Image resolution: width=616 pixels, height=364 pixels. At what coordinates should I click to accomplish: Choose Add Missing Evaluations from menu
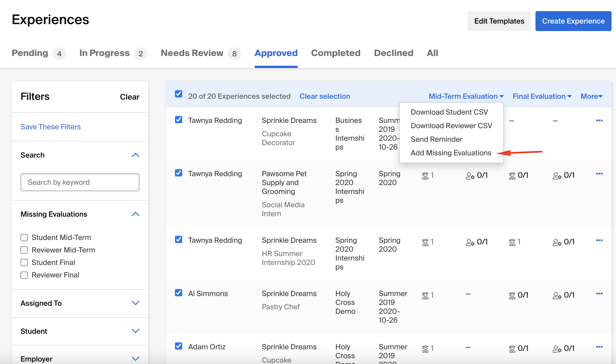coord(451,153)
